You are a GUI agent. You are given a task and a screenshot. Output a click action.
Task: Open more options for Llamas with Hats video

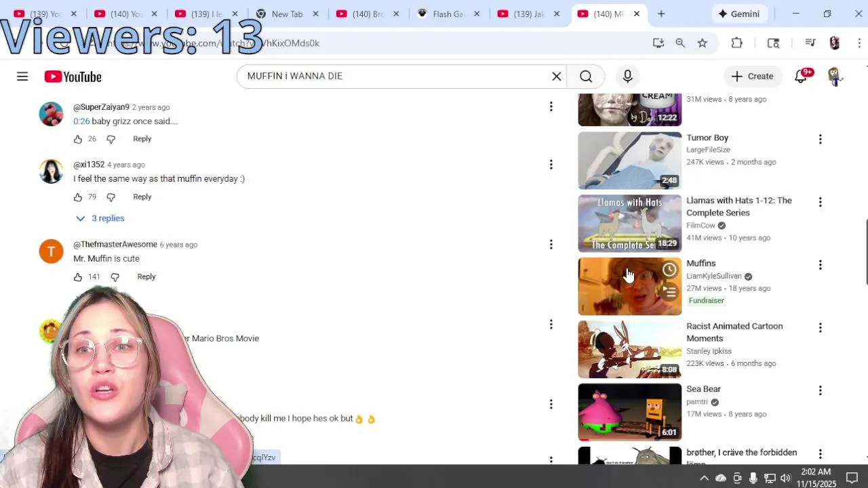click(820, 202)
